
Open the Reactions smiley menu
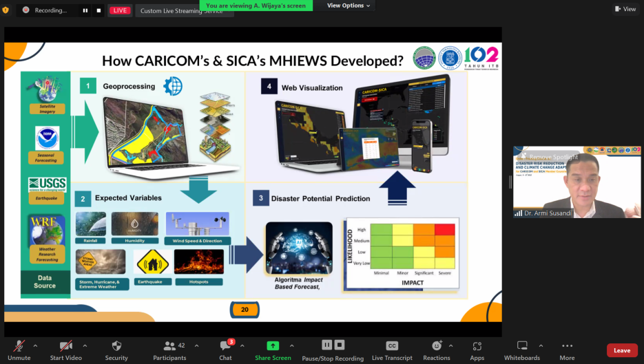(437, 350)
